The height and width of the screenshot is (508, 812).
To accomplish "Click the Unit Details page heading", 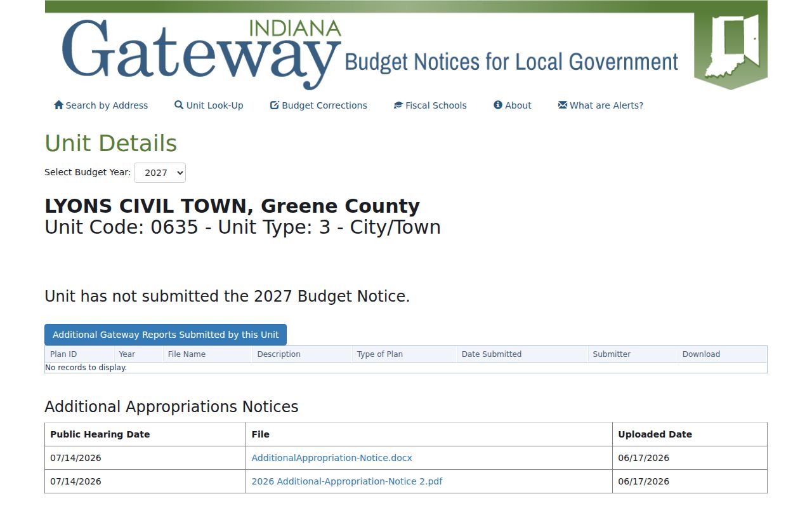I will point(110,144).
